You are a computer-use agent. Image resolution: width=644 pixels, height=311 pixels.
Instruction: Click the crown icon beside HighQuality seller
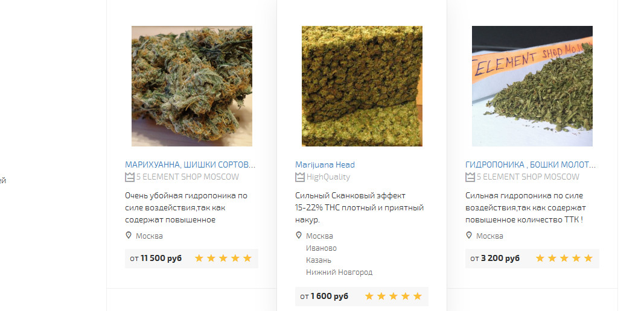tap(300, 177)
